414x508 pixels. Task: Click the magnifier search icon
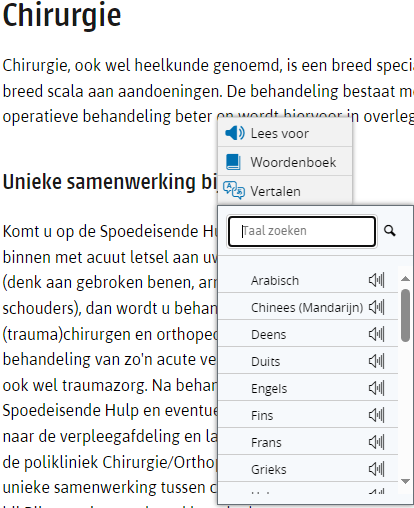tap(390, 231)
